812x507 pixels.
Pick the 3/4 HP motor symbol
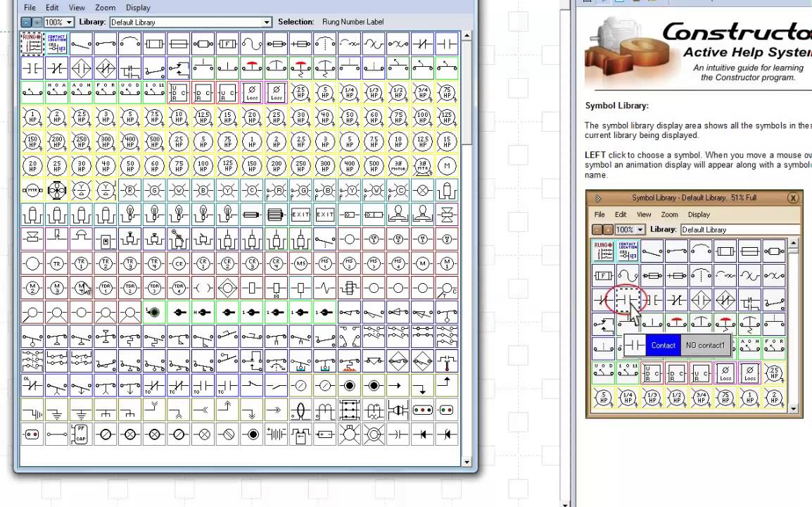(422, 92)
